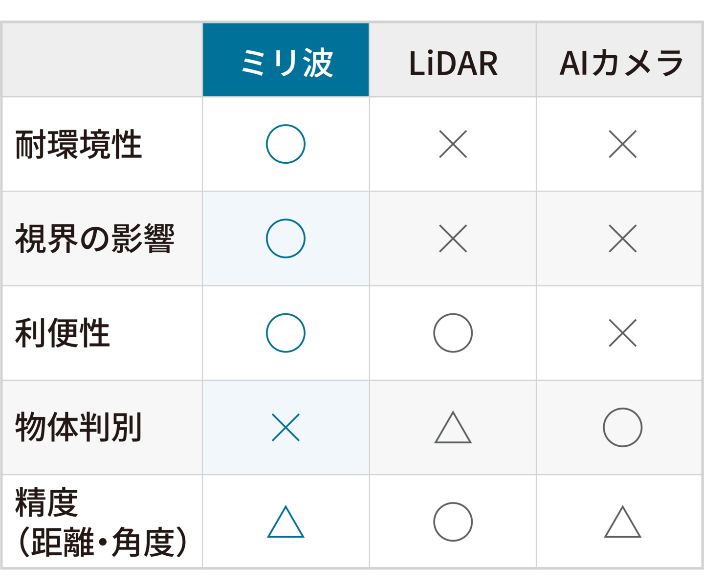The height and width of the screenshot is (588, 704).
Task: Click the blue circle for ミリ波 耐環境性
Action: click(286, 144)
